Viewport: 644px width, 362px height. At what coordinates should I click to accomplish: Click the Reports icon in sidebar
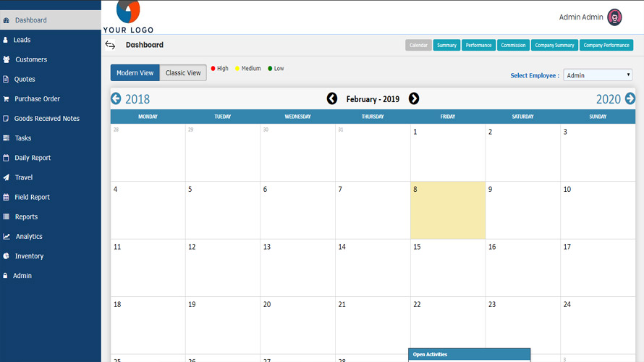pos(6,216)
